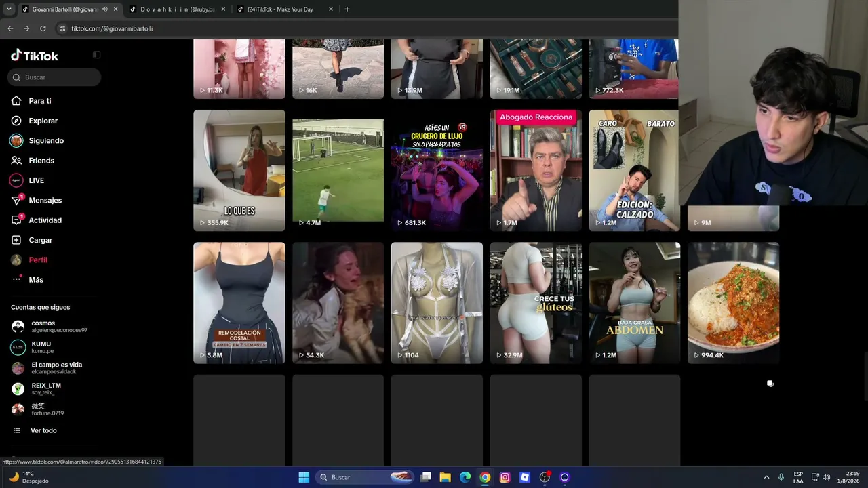Image resolution: width=868 pixels, height=488 pixels.
Task: Reload the current page
Action: pos(43,28)
